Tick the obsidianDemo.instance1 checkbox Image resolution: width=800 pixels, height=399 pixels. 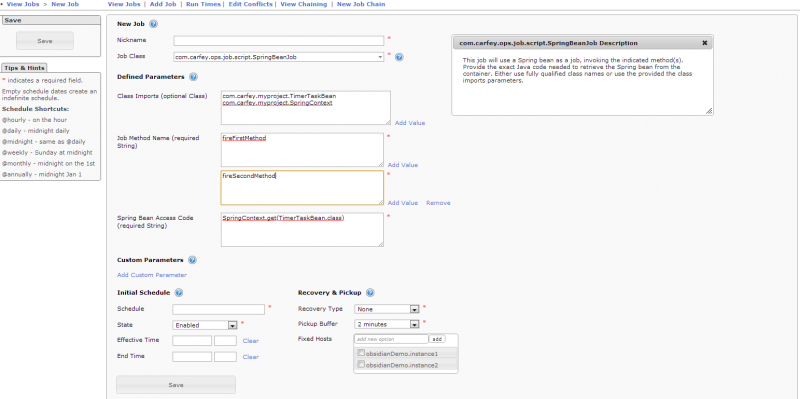tap(361, 353)
